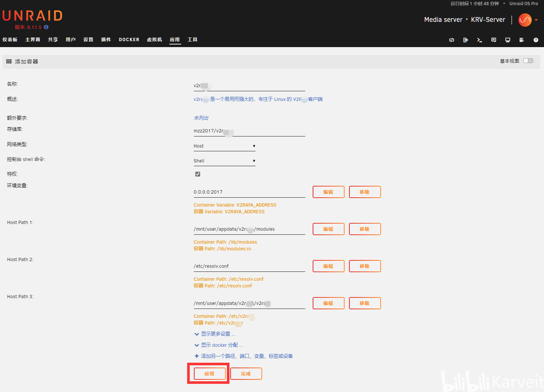Click the Host Path 3 input field
544x392 pixels.
249,303
